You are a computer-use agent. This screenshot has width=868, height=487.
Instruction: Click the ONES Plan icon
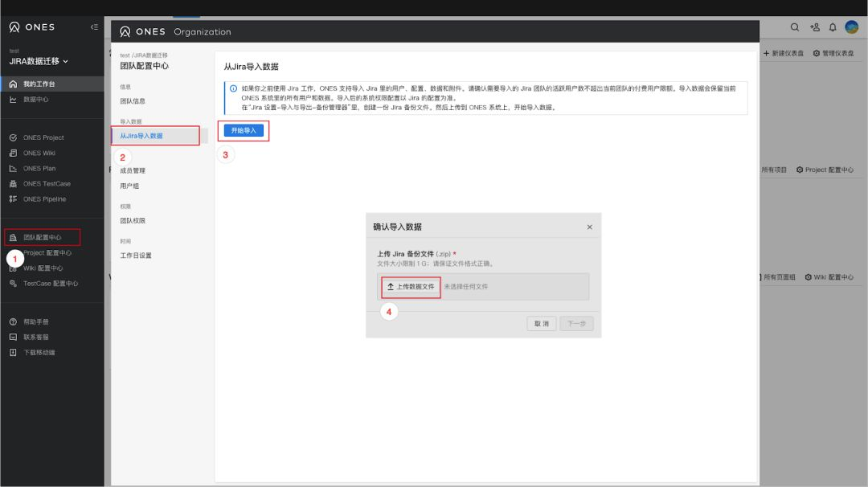14,169
